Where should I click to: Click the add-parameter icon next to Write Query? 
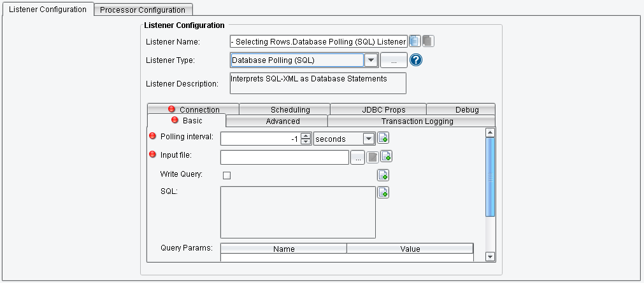click(383, 176)
